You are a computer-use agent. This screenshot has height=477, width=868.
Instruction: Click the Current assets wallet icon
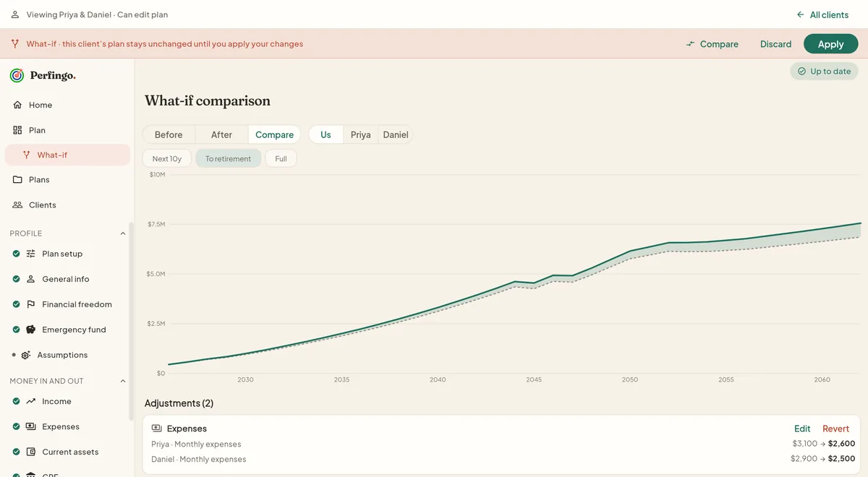coord(30,452)
